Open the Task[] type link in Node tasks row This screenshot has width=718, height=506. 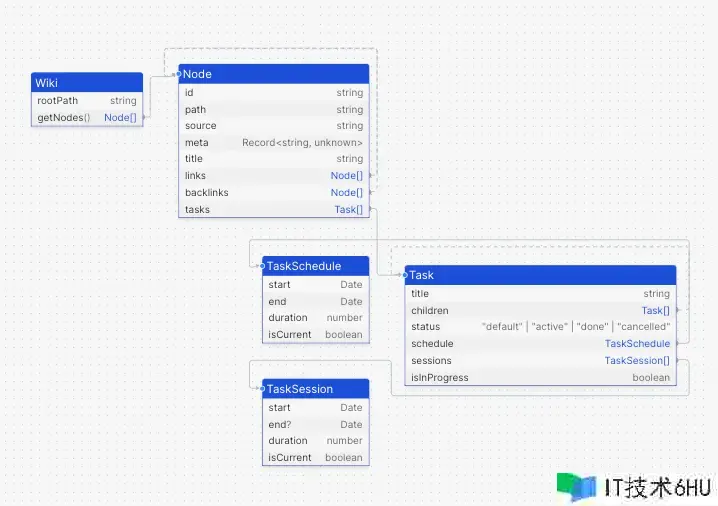(x=348, y=210)
